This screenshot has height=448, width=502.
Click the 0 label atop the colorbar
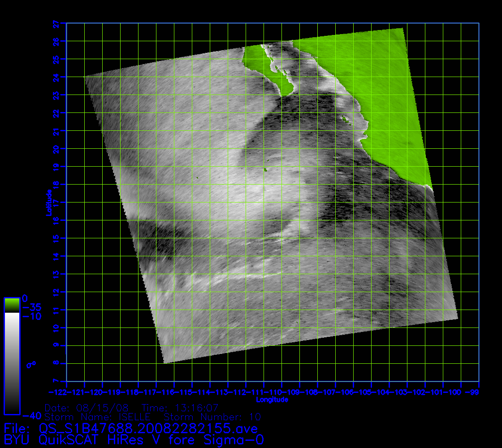(25, 298)
